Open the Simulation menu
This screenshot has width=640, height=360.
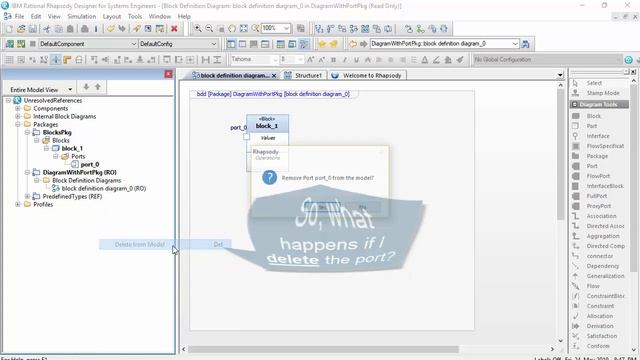tap(82, 17)
